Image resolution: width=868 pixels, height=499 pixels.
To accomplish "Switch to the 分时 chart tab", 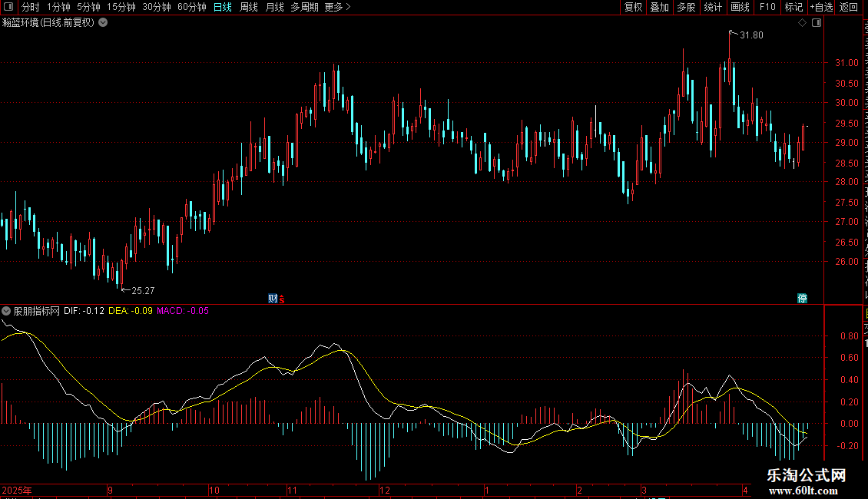I will [31, 7].
